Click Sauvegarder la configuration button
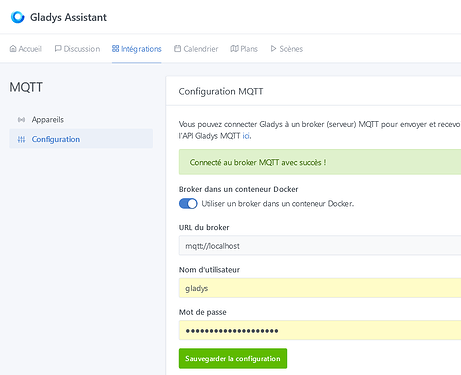Viewport: 461px width, 375px height. [x=233, y=359]
